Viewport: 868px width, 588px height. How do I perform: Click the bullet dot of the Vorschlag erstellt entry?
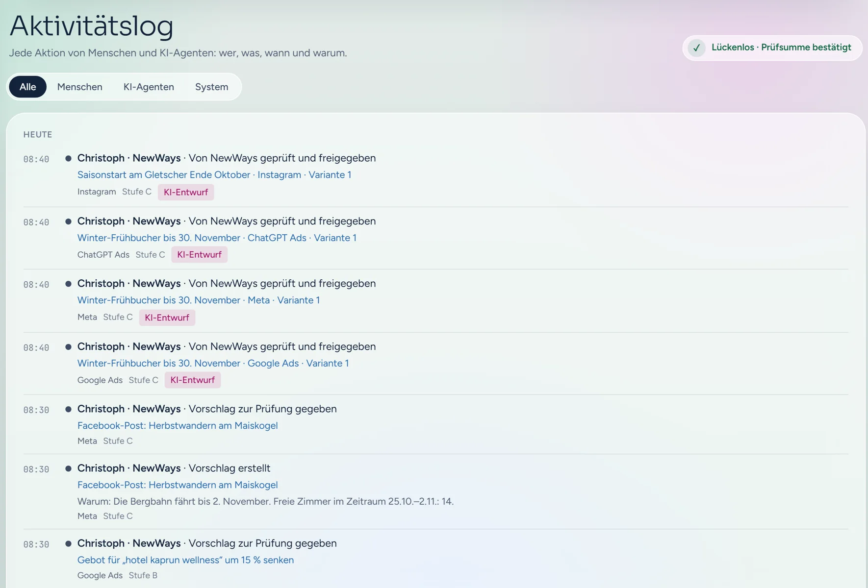(69, 468)
